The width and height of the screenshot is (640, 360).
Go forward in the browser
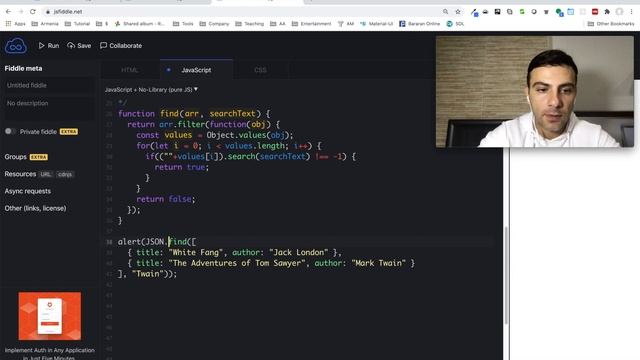[x=20, y=12]
